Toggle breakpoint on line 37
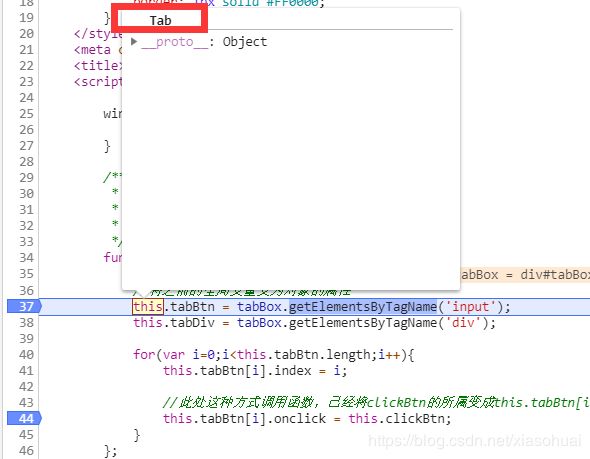The height and width of the screenshot is (459, 590). [24, 307]
